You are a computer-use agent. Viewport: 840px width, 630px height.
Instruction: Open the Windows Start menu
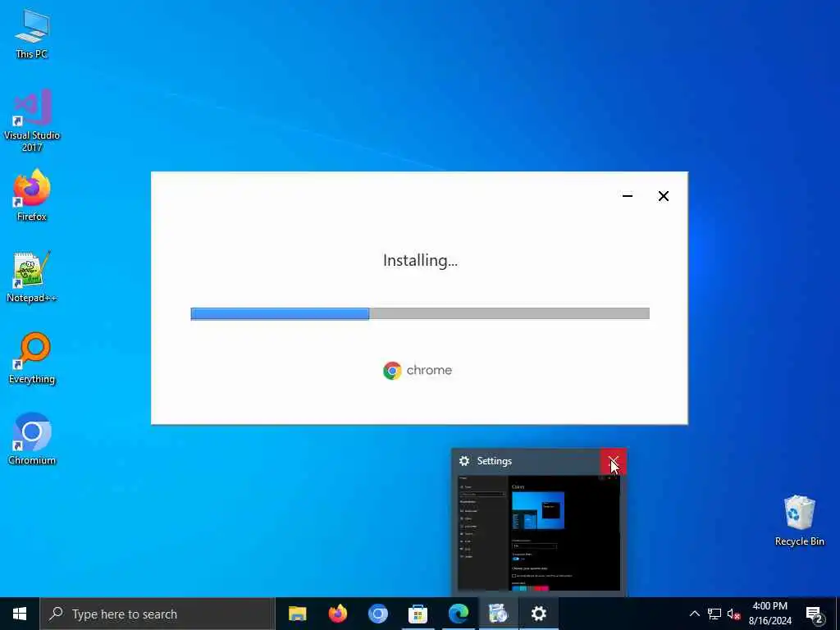20,614
